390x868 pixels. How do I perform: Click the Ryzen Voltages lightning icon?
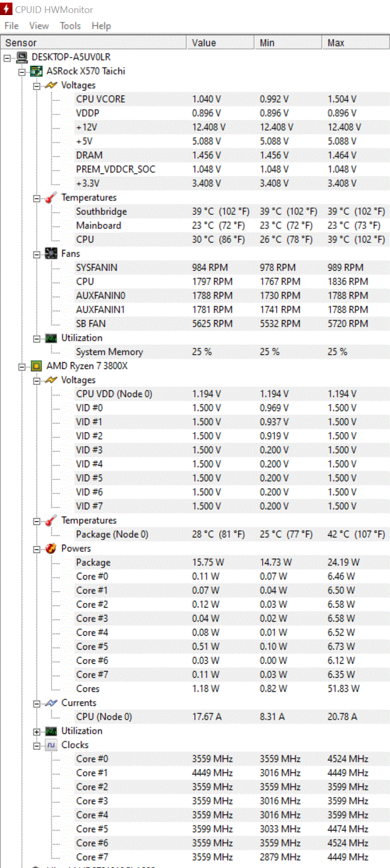[x=51, y=380]
